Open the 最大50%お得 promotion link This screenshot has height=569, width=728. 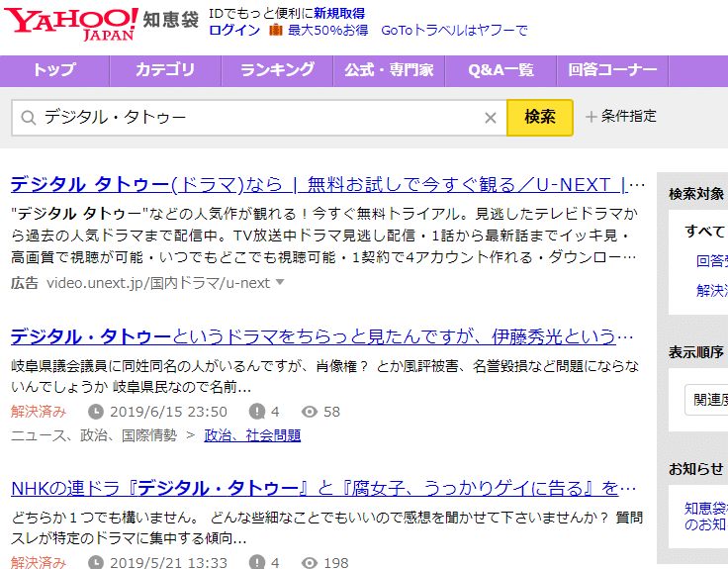pyautogui.click(x=327, y=31)
